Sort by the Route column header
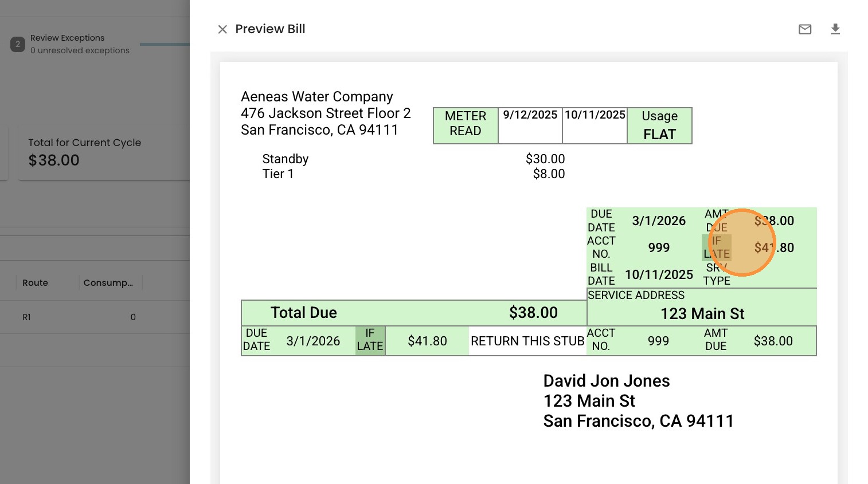868x484 pixels. click(x=35, y=283)
